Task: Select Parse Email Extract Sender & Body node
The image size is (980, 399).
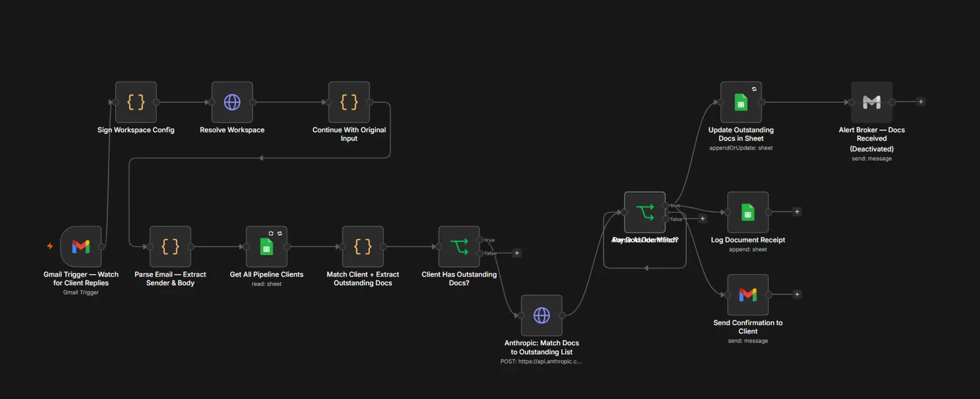Action: pos(170,246)
